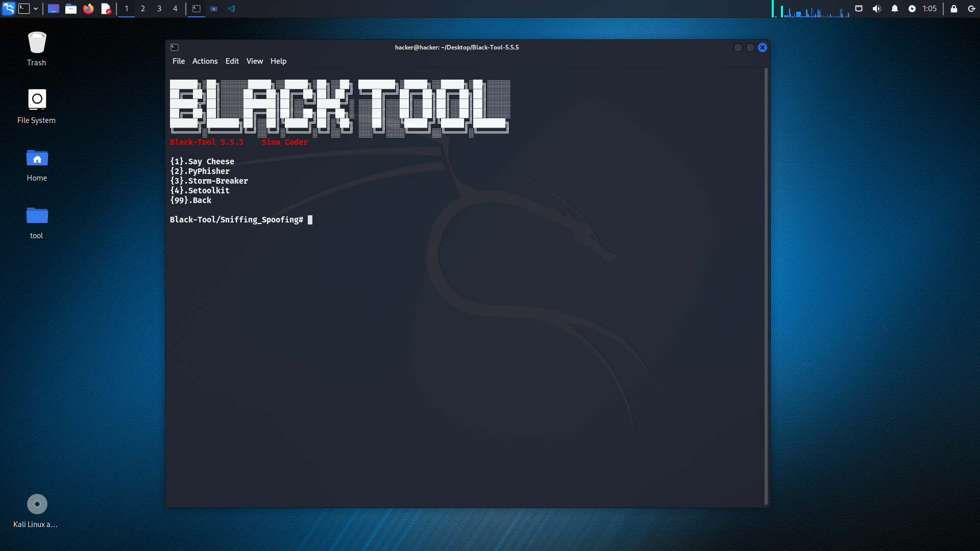Open the terminal View menu

click(x=255, y=61)
